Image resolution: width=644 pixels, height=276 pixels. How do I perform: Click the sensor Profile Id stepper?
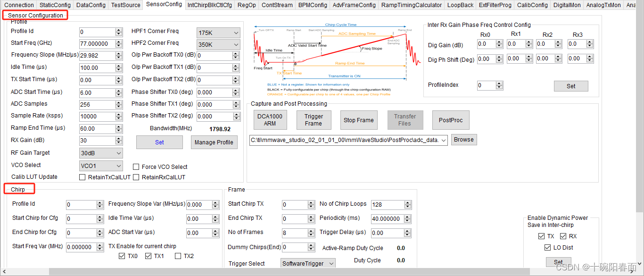coord(119,32)
